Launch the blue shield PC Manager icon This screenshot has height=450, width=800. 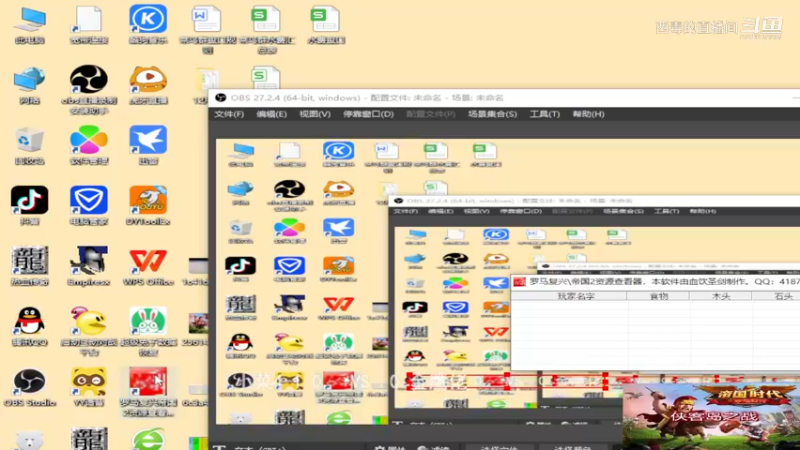tap(89, 206)
